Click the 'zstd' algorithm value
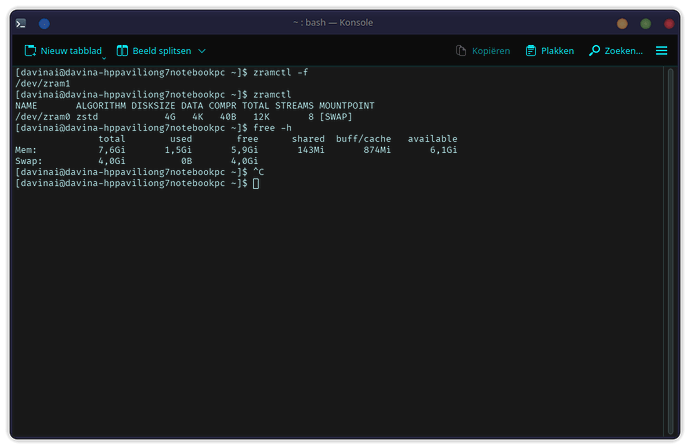 87,117
